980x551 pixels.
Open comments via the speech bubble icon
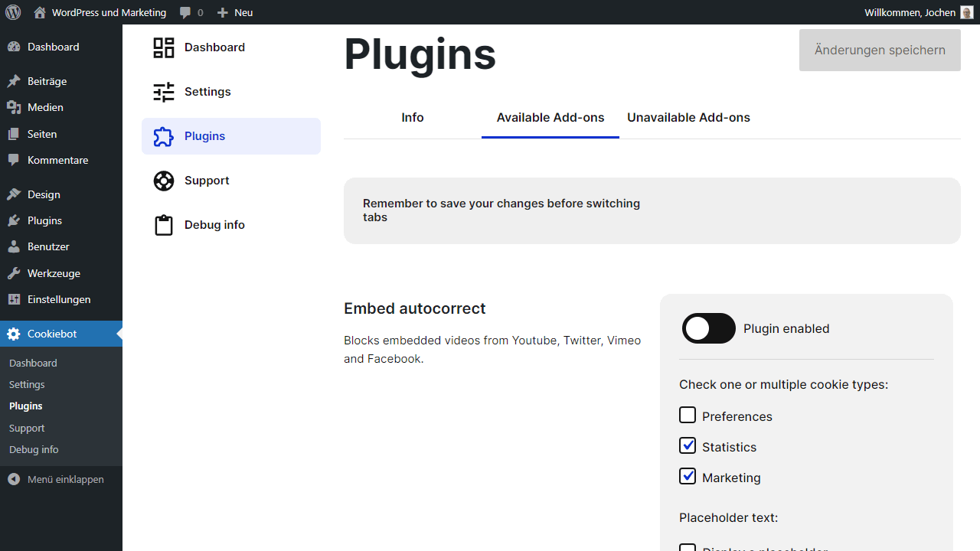click(185, 12)
